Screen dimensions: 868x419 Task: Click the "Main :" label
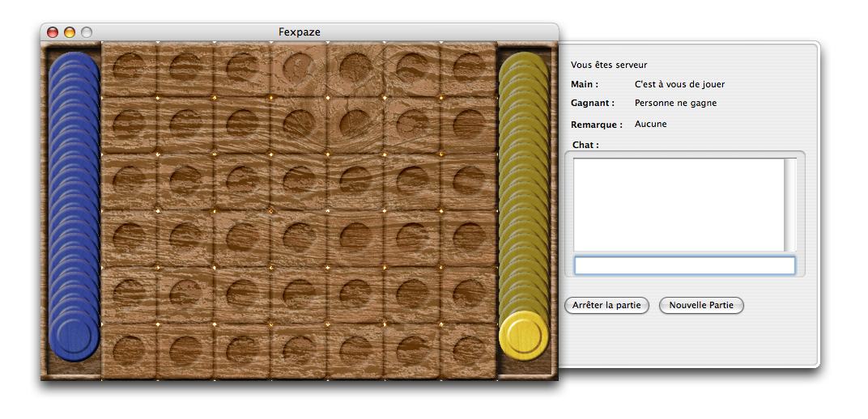(x=585, y=85)
